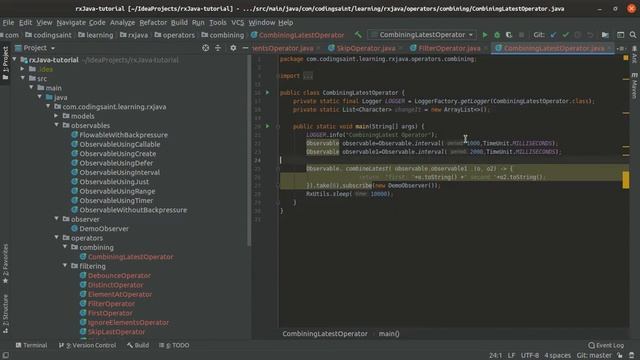Collapse the filtering package
The height and width of the screenshot is (360, 640).
click(x=65, y=266)
